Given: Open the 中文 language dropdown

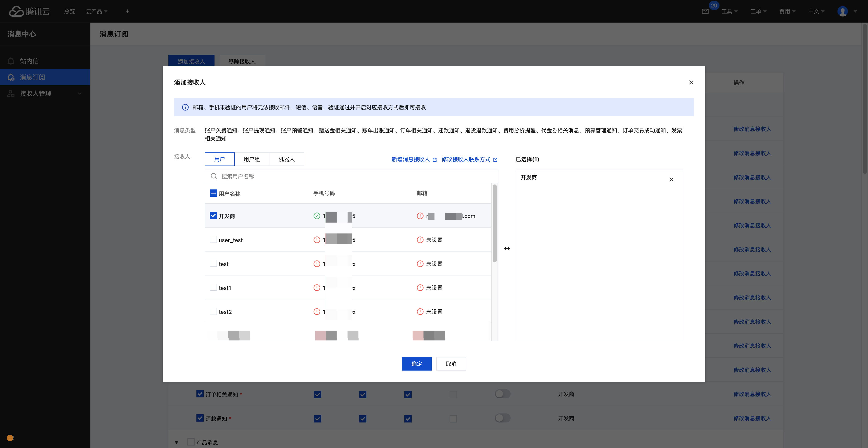Looking at the screenshot, I should (816, 12).
